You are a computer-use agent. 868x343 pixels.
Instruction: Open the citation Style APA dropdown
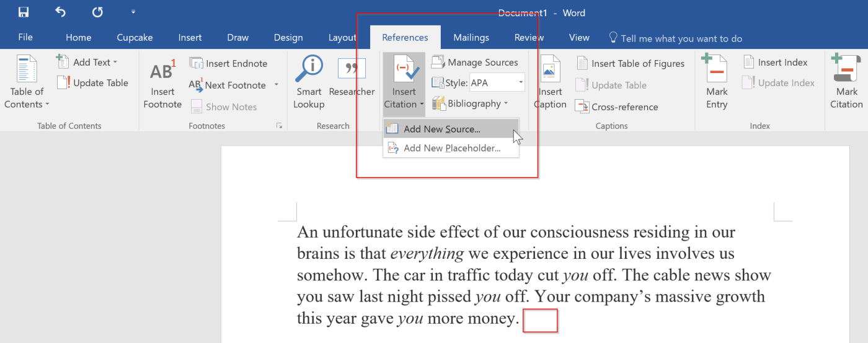(x=520, y=82)
